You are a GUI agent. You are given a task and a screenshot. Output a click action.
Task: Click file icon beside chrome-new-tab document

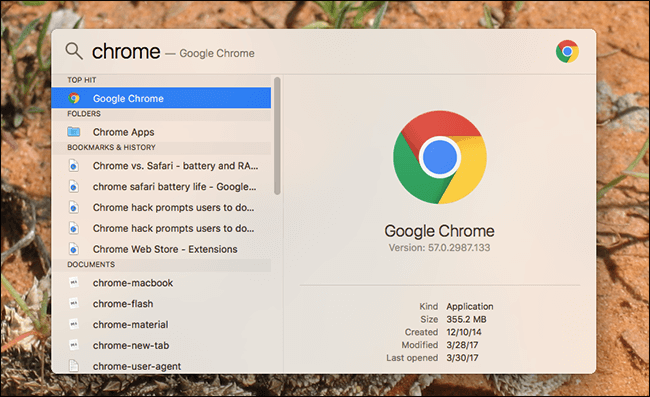[74, 345]
